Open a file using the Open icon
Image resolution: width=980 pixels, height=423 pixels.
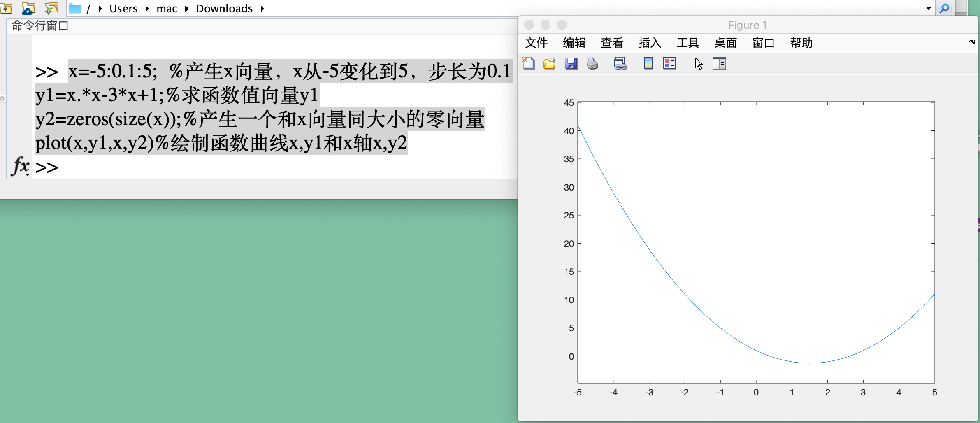[x=549, y=64]
